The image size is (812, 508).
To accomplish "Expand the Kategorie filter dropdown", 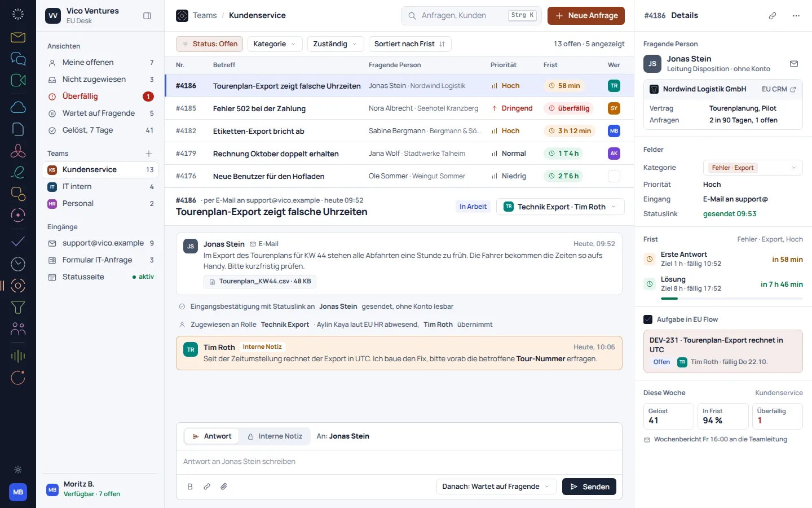I will pos(275,44).
